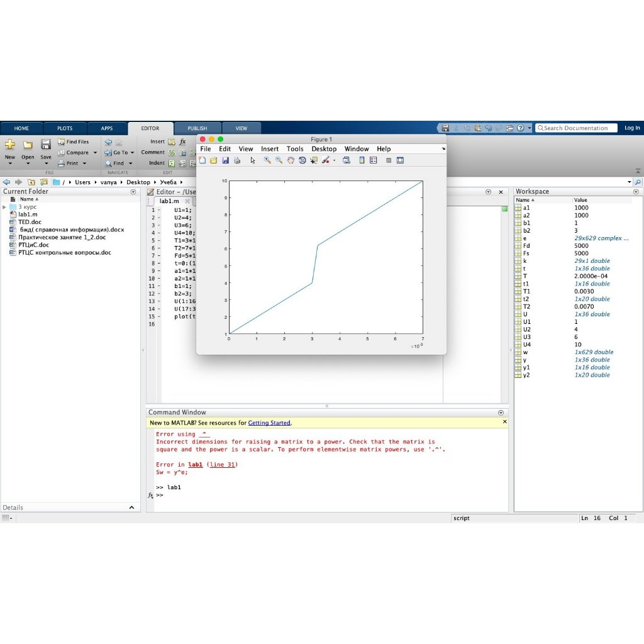Screen dimensions: 644x644
Task: Toggle the Zoom In tool in Figure 1
Action: pos(267,160)
